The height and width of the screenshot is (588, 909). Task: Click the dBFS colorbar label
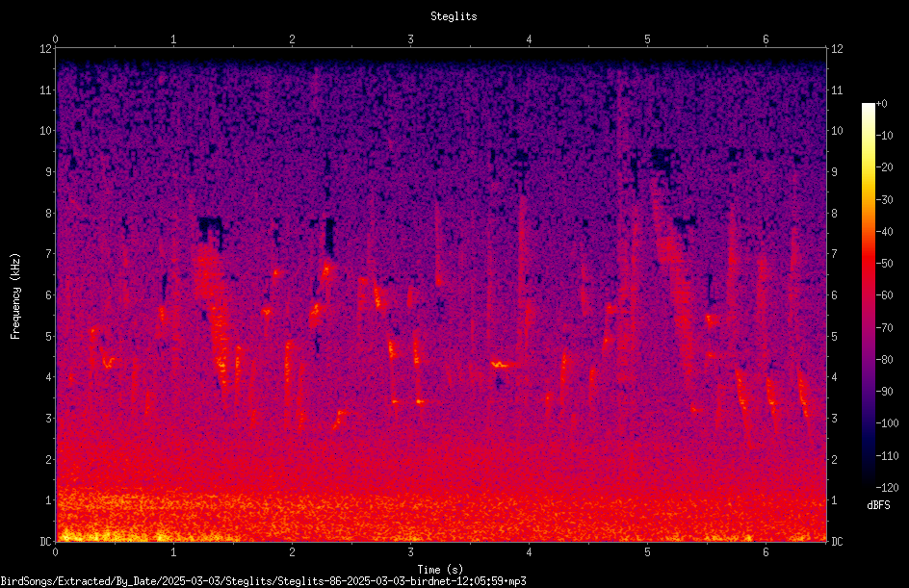pyautogui.click(x=878, y=505)
